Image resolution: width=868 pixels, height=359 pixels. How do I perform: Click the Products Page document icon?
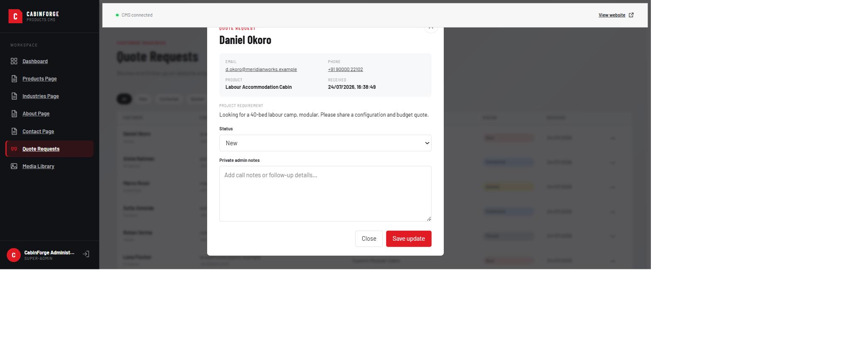14,78
